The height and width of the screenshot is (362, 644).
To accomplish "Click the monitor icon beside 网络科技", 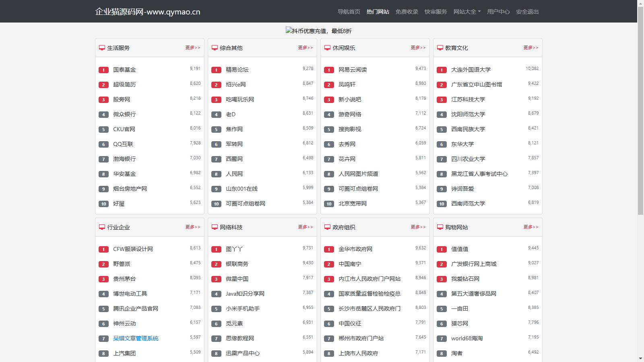I will pyautogui.click(x=215, y=227).
